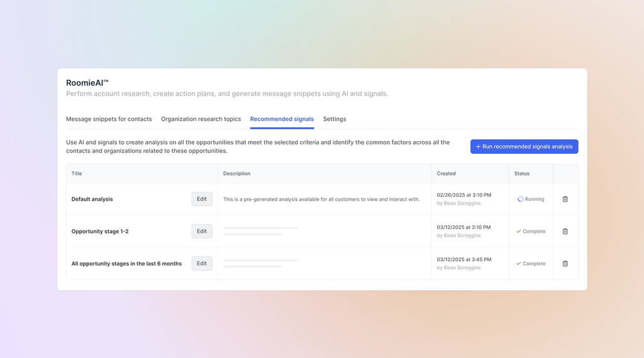Select the Opportunity stage 1-2 title
Viewport: 644px width, 358px height.
click(x=100, y=232)
